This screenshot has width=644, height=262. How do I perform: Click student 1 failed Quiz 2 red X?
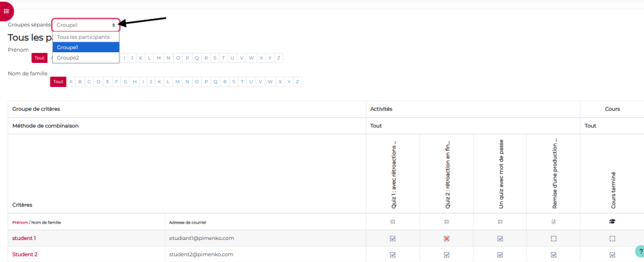(x=447, y=238)
